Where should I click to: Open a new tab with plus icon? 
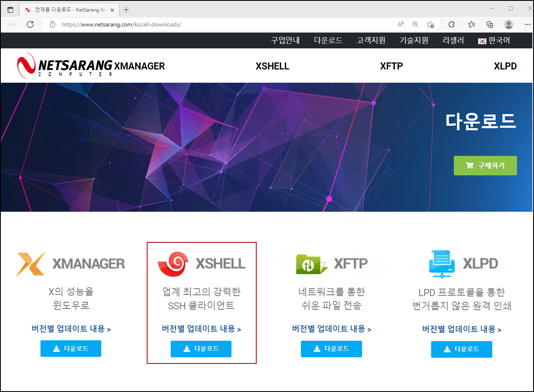click(126, 10)
